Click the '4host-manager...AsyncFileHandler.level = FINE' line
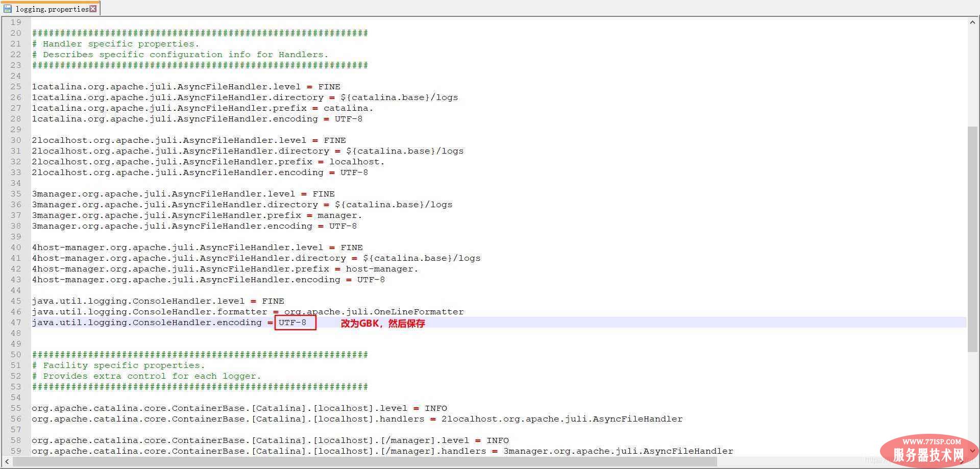Image resolution: width=980 pixels, height=469 pixels. point(198,248)
